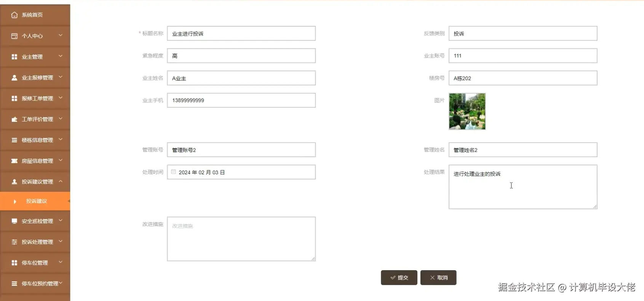
Task: Open the 业主管理 sidebar menu
Action: (x=35, y=57)
